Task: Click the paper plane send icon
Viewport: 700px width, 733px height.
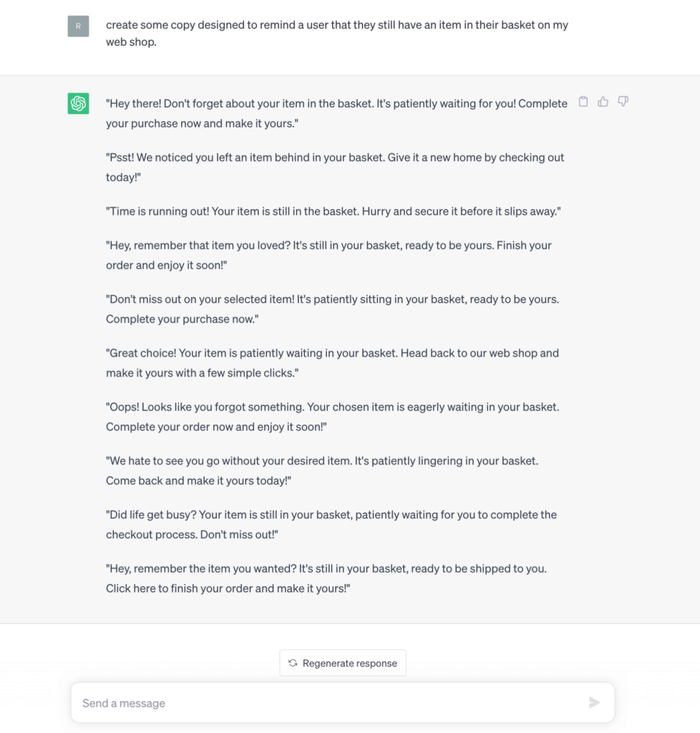Action: coord(595,703)
